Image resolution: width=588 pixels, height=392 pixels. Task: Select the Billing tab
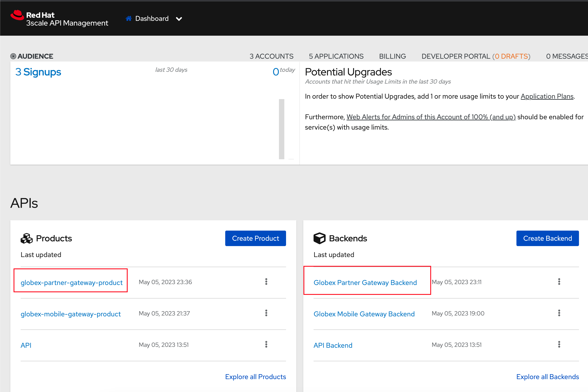[392, 56]
